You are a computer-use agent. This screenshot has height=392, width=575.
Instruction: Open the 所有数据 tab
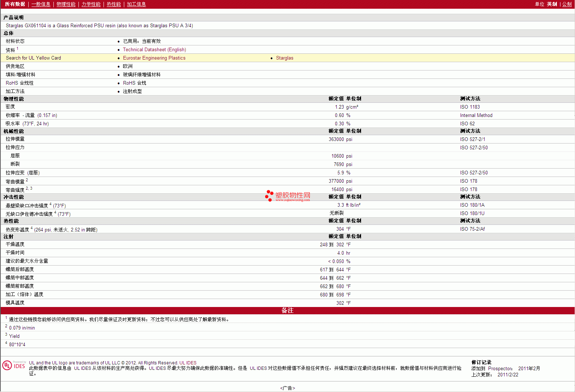[x=15, y=4]
